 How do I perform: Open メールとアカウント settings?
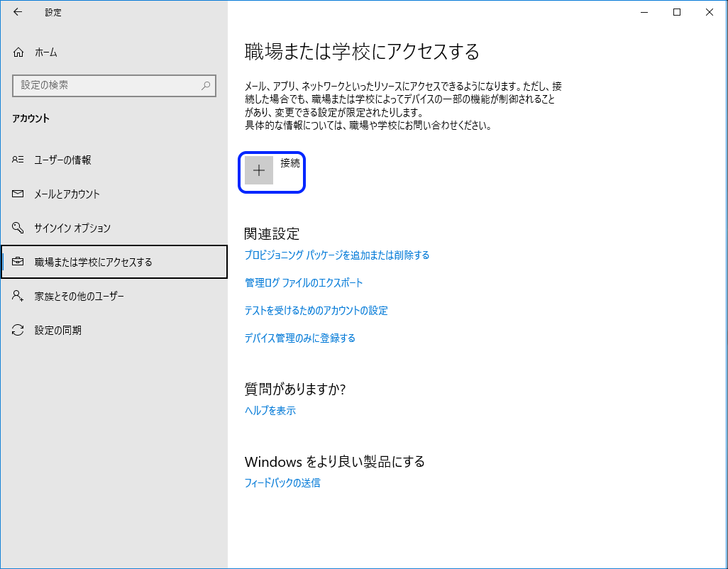(x=114, y=194)
